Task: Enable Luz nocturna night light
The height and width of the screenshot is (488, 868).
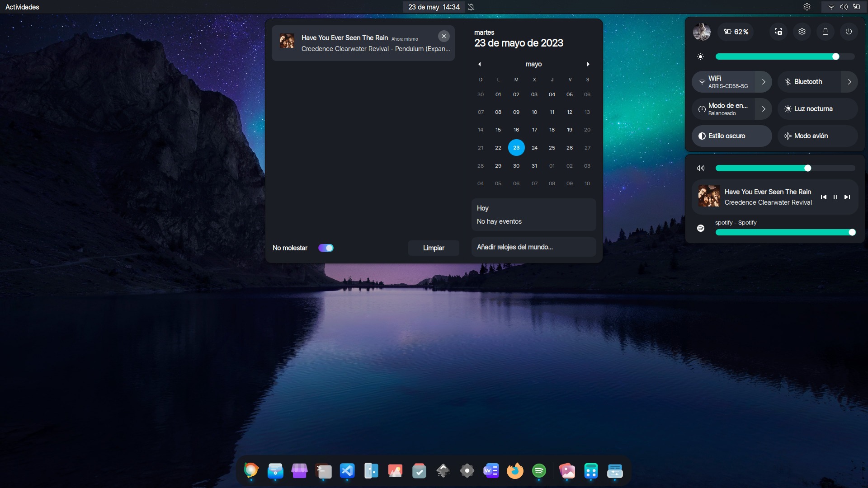Action: tap(817, 109)
